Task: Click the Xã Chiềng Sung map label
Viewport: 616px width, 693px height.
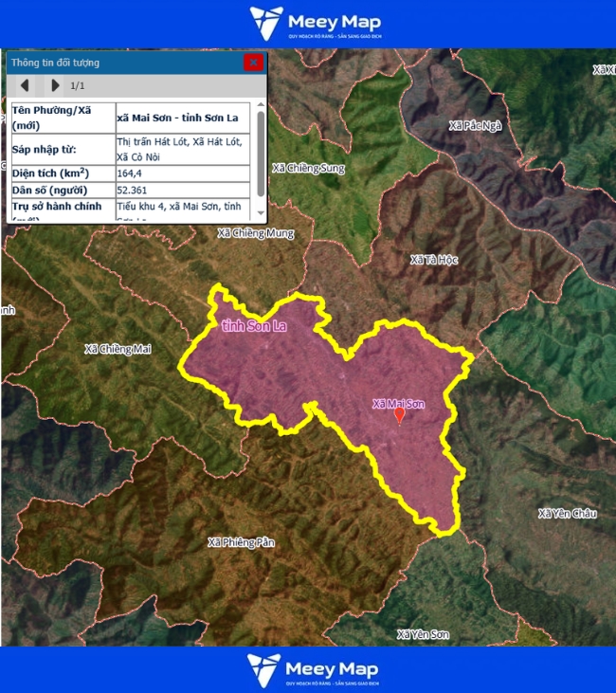Action: [307, 168]
